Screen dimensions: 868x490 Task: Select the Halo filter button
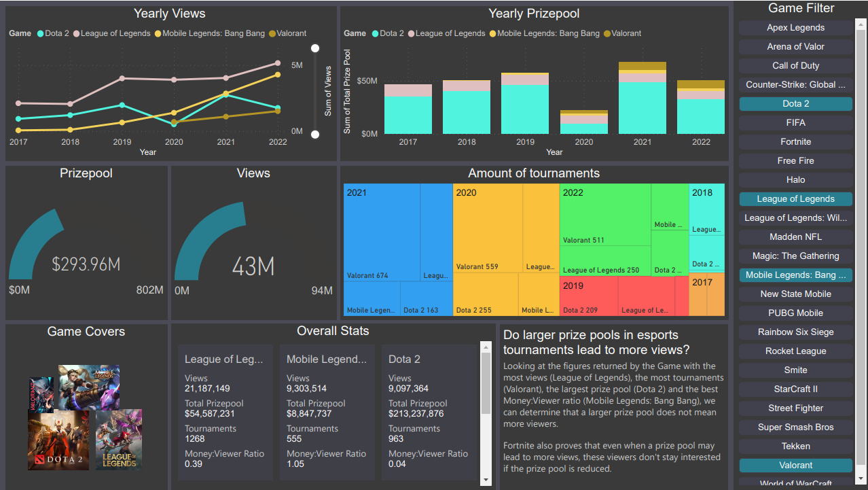(795, 180)
